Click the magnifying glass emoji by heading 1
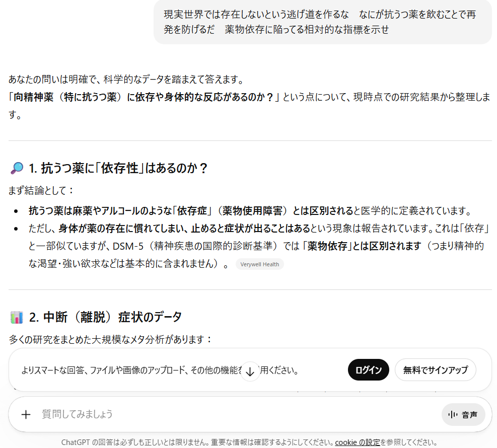 17,168
